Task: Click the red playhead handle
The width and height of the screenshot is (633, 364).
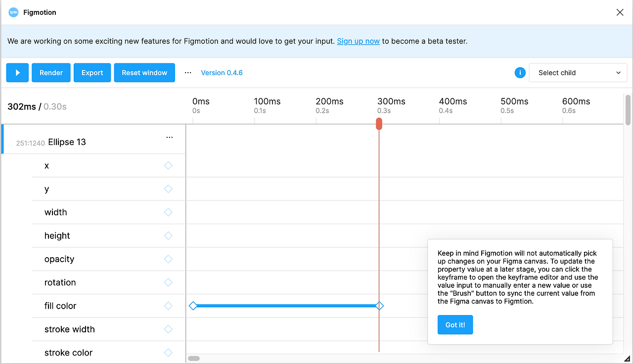Action: tap(379, 124)
